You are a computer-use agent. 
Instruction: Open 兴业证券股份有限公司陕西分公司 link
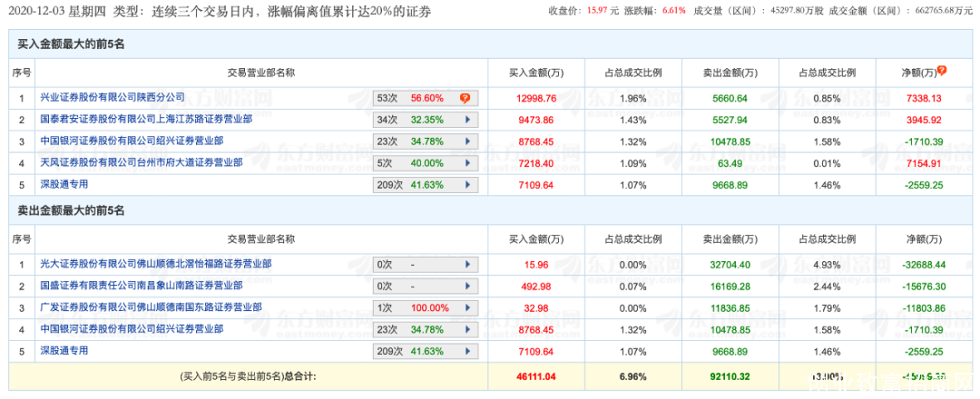[x=113, y=97]
